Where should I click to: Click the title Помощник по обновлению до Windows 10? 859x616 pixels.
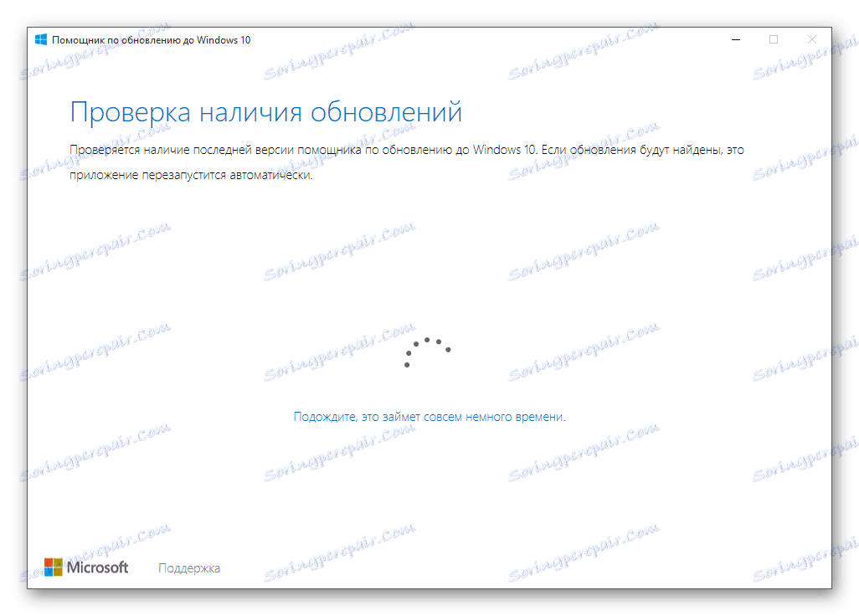point(152,40)
